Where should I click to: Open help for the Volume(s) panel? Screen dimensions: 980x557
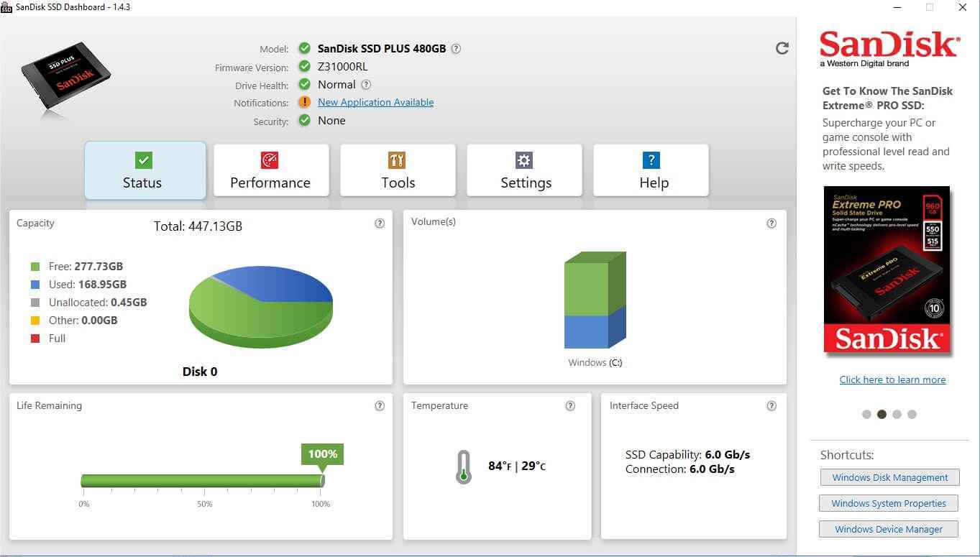click(771, 224)
